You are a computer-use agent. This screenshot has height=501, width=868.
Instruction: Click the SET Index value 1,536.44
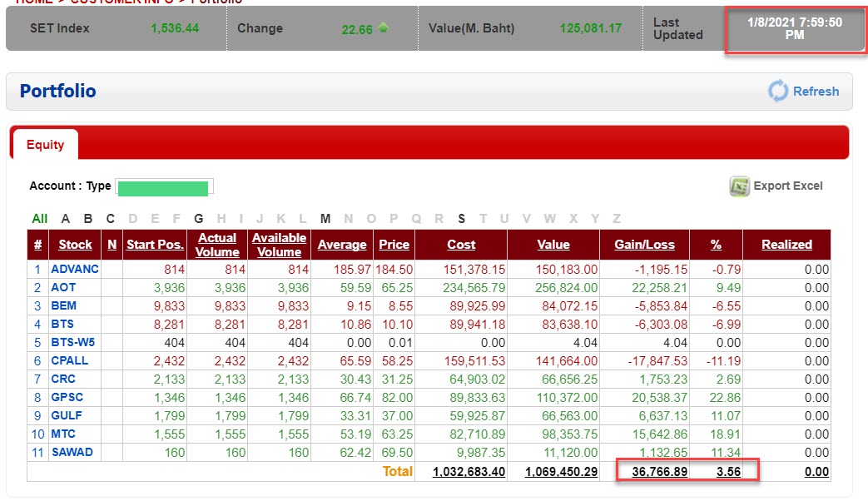tap(175, 28)
